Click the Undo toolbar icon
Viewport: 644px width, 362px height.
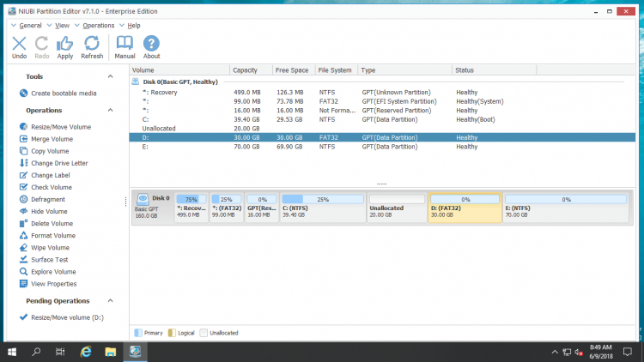19,47
